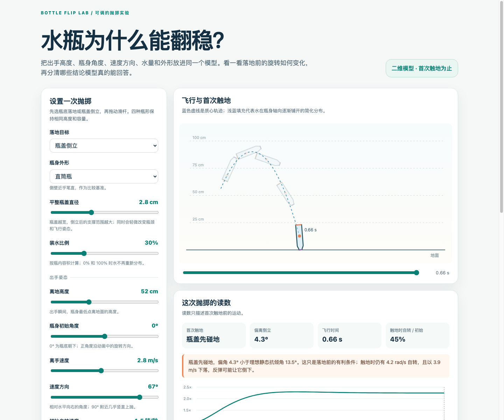Click the 二维模型 · 首次触地为止 badge

coord(422,68)
